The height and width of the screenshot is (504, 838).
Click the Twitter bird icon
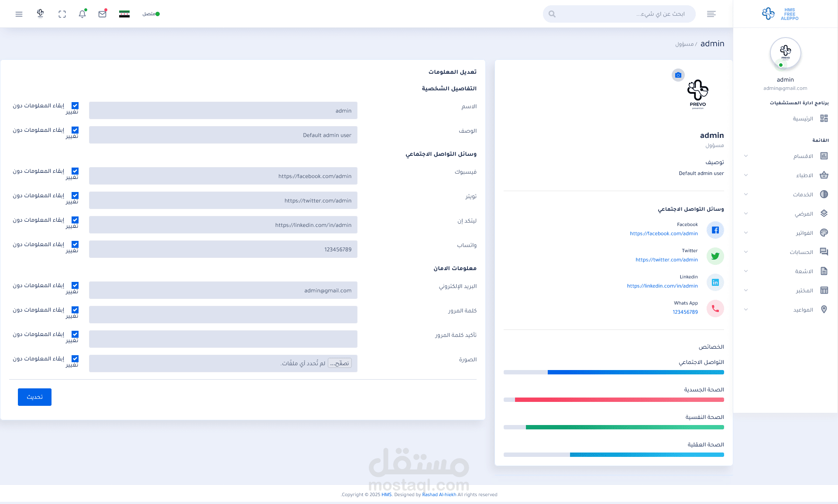[x=715, y=256]
